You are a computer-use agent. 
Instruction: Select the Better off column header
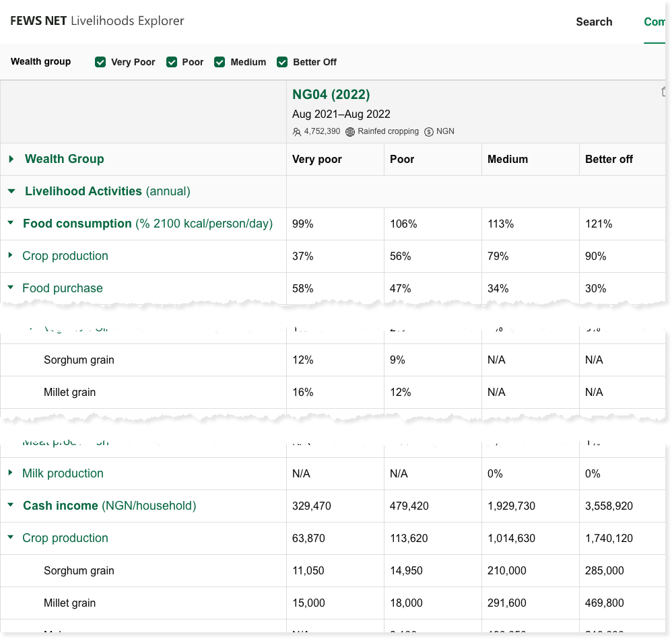pyautogui.click(x=609, y=160)
